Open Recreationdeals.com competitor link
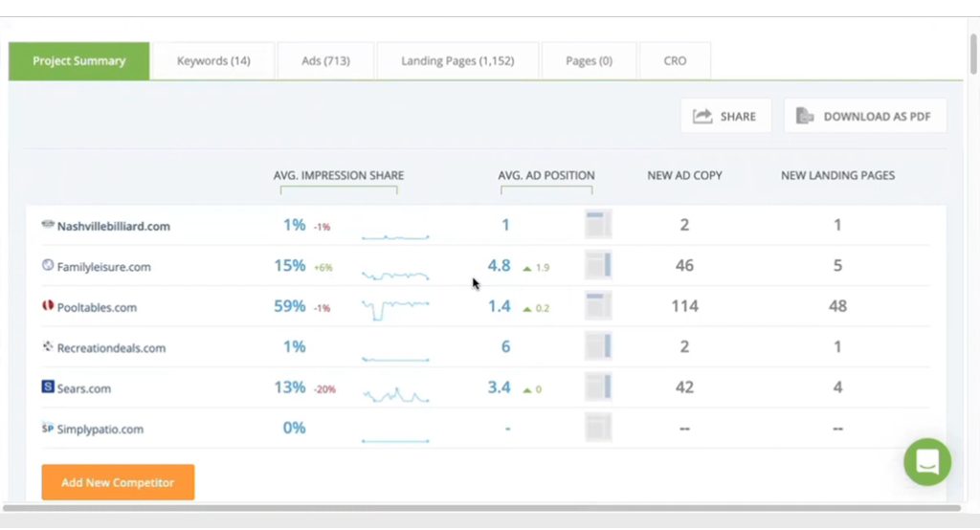The width and height of the screenshot is (980, 530). pyautogui.click(x=111, y=348)
